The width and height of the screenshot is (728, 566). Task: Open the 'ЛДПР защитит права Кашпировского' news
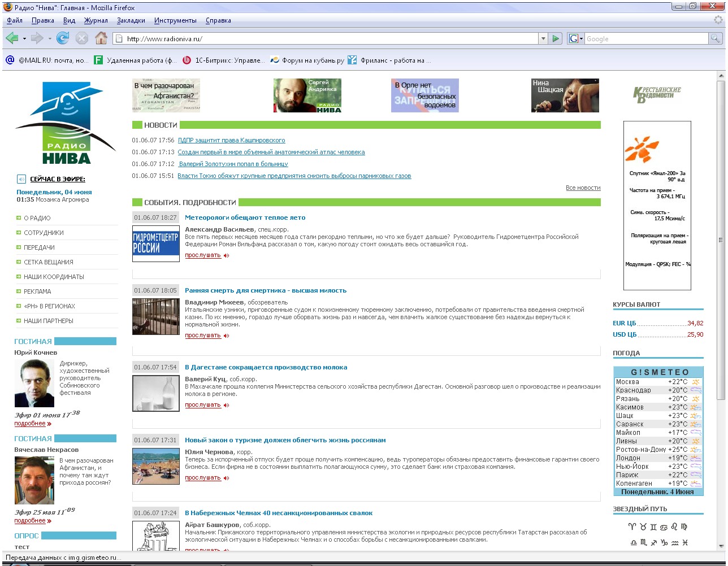[231, 140]
